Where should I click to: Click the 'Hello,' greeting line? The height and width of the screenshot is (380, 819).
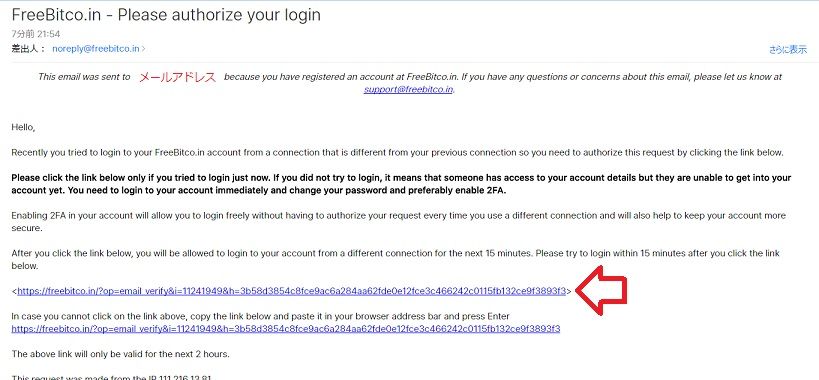point(23,127)
